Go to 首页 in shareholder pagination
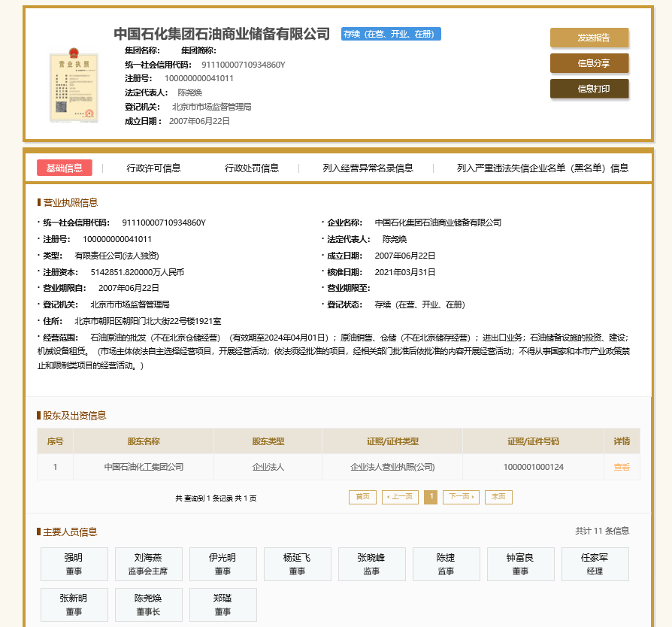The width and height of the screenshot is (672, 627). [x=362, y=497]
